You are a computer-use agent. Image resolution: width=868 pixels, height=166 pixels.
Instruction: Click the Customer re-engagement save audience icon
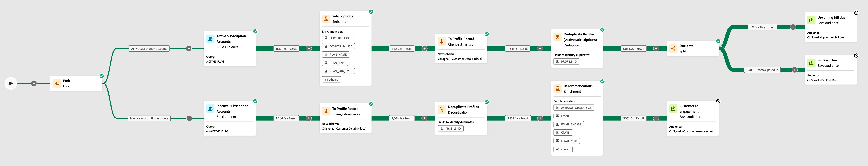tap(673, 109)
